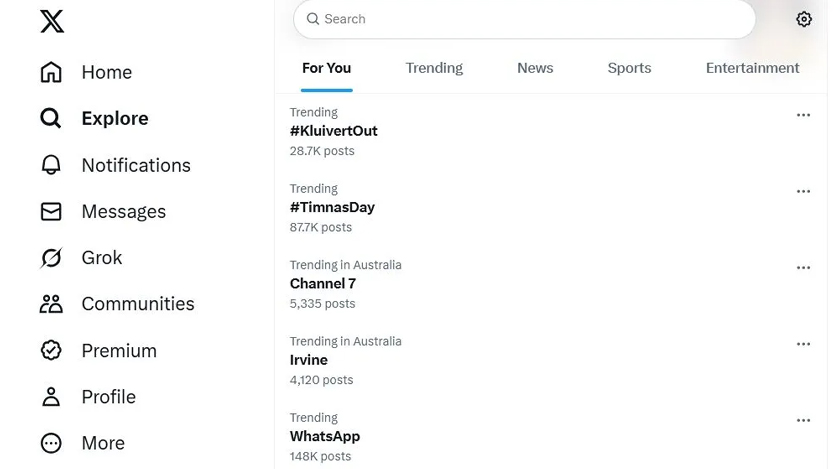The width and height of the screenshot is (840, 469).
Task: Launch Grok from the sidebar icon
Action: tap(51, 258)
